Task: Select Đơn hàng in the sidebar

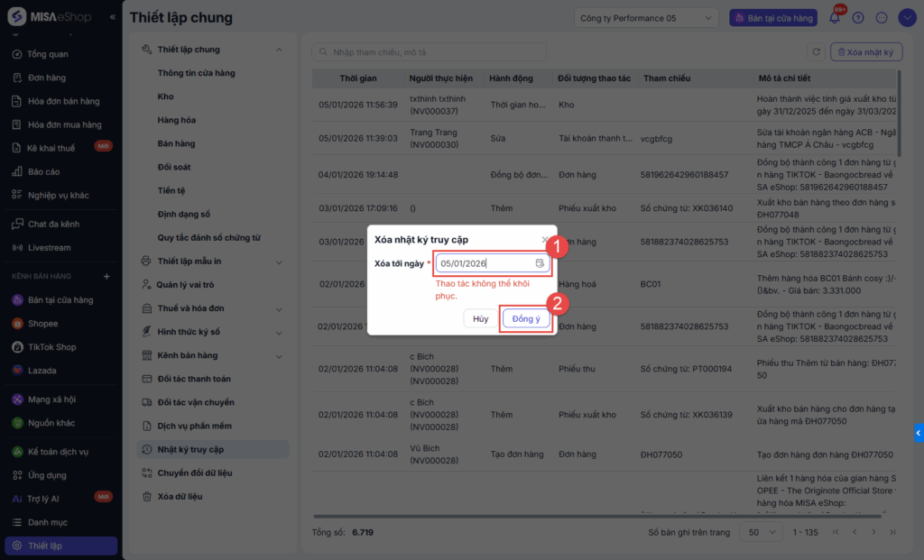Action: tap(47, 78)
